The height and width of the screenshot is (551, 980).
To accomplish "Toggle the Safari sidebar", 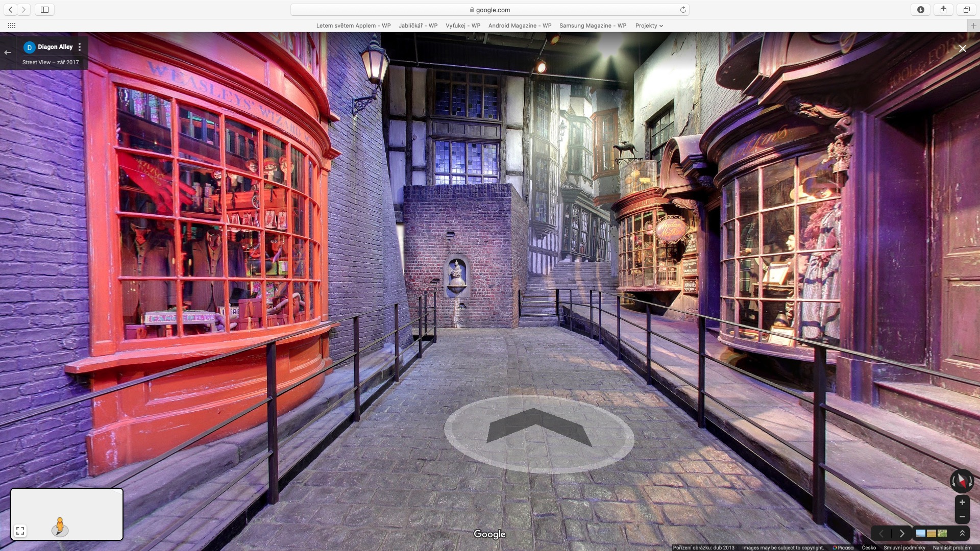I will click(x=44, y=10).
